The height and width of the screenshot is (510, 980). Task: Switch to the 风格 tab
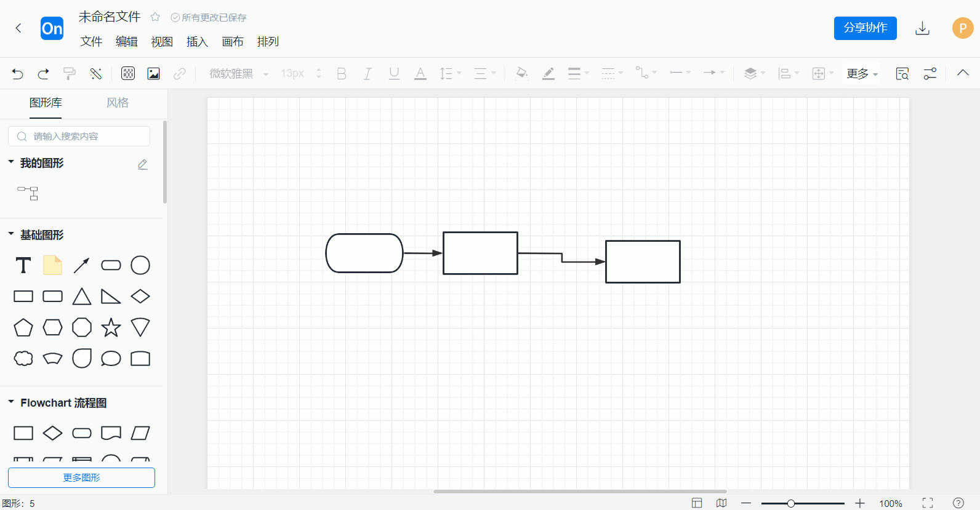tap(118, 103)
